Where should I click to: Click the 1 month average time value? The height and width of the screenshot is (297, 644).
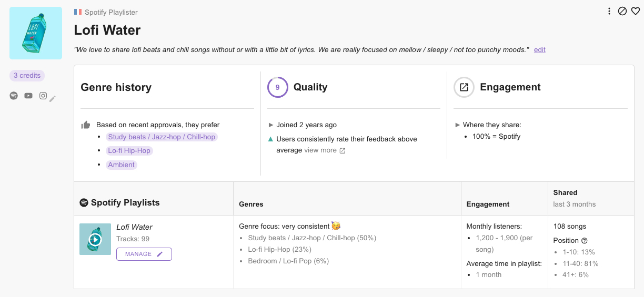coord(489,274)
